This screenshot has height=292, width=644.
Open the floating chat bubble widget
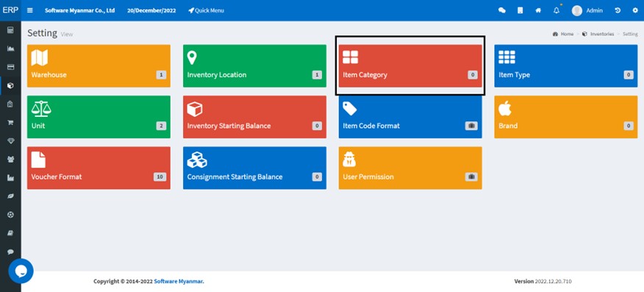pyautogui.click(x=21, y=271)
